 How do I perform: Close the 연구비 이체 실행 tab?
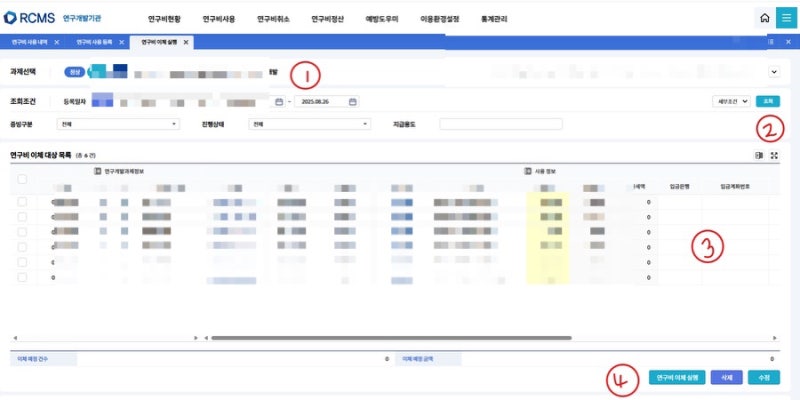186,42
